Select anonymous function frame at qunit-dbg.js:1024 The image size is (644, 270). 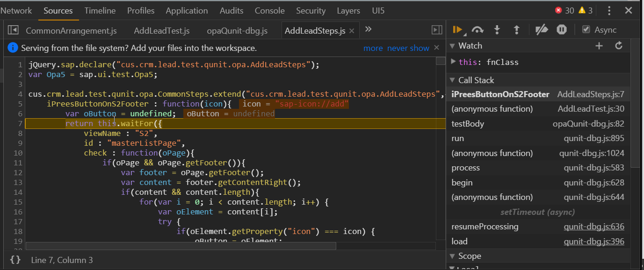point(538,153)
